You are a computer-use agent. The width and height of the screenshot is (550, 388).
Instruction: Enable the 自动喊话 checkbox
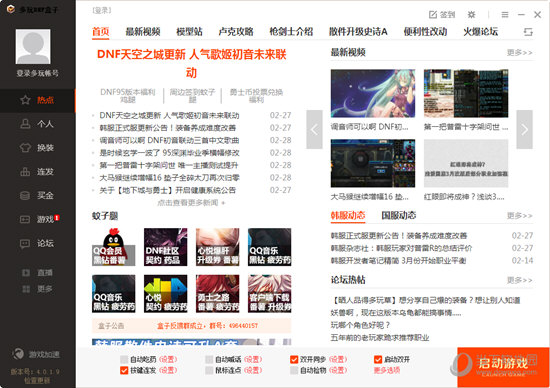coord(209,359)
